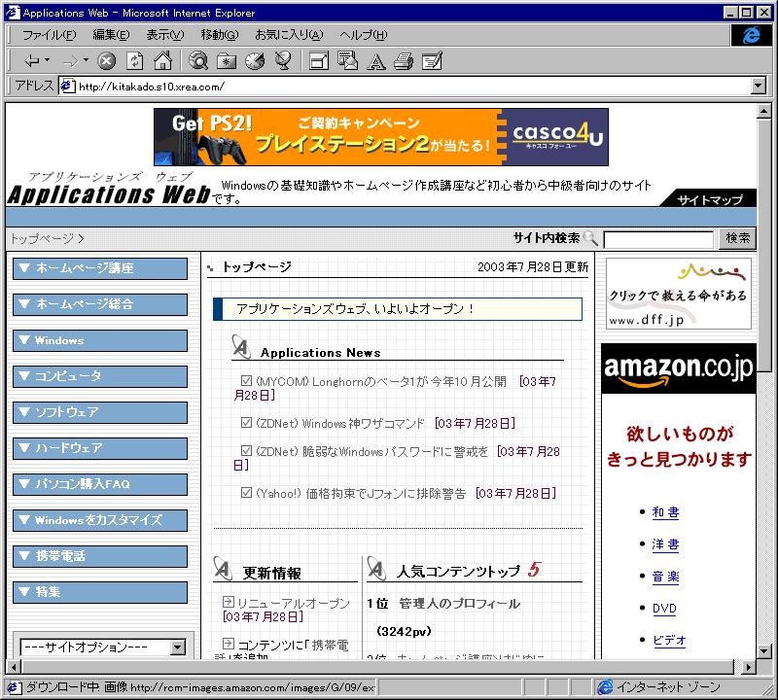Open Favorites folder toolbar icon
The height and width of the screenshot is (700, 778).
pyautogui.click(x=227, y=61)
